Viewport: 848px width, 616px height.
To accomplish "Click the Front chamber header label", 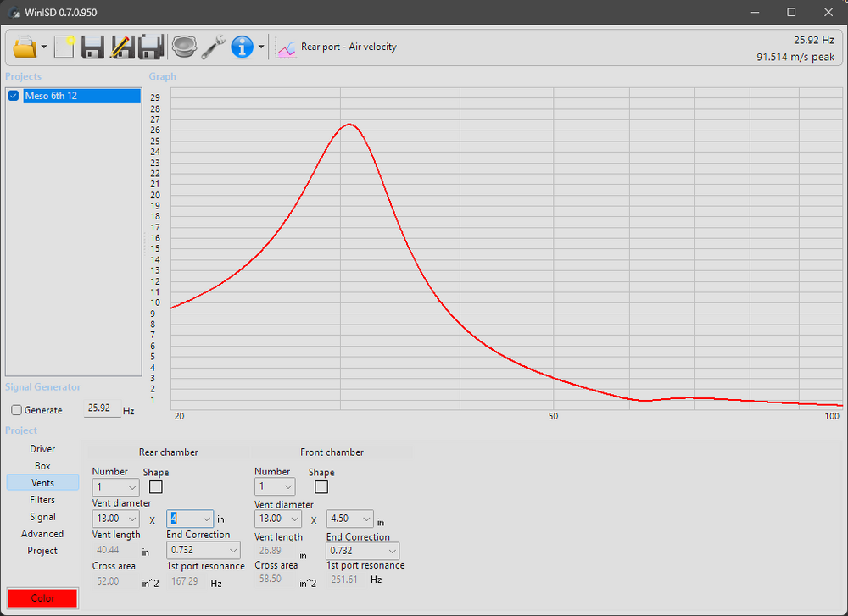I will 332,452.
